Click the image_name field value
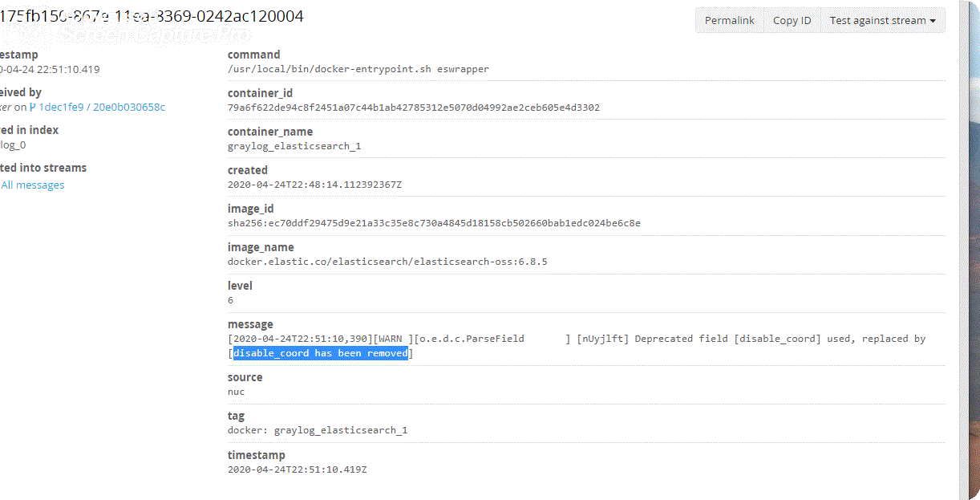Screen dimensions: 980x500 click(387, 262)
